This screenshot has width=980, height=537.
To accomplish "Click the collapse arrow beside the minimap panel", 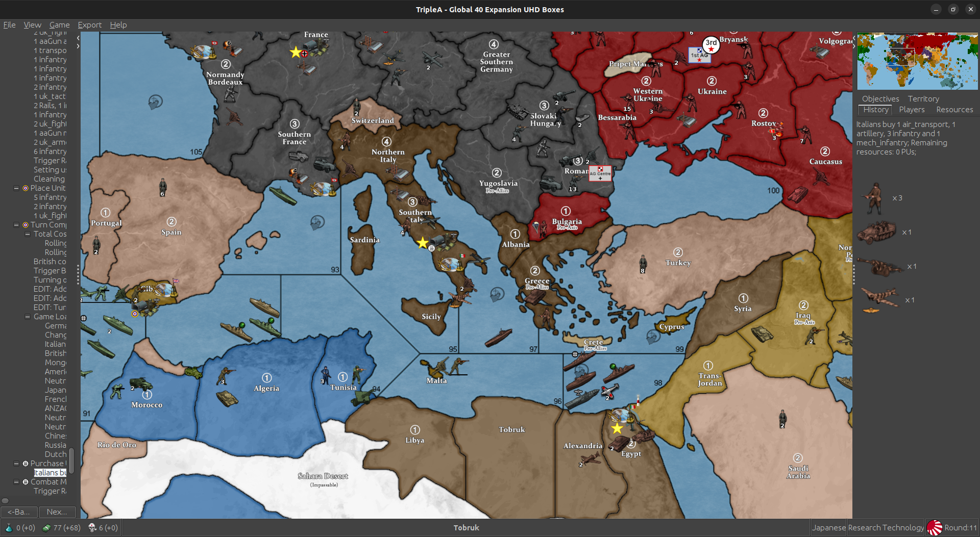I will (854, 38).
